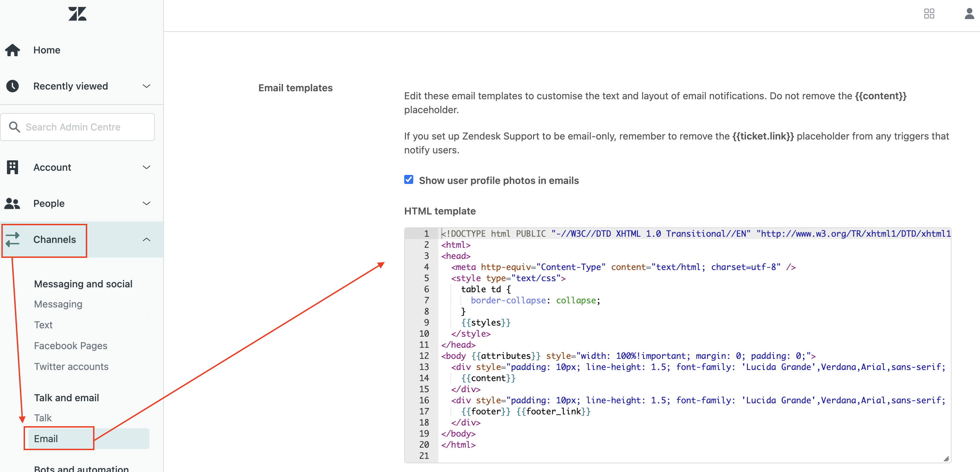Image resolution: width=980 pixels, height=472 pixels.
Task: Open the Recently viewed menu item
Action: 71,86
